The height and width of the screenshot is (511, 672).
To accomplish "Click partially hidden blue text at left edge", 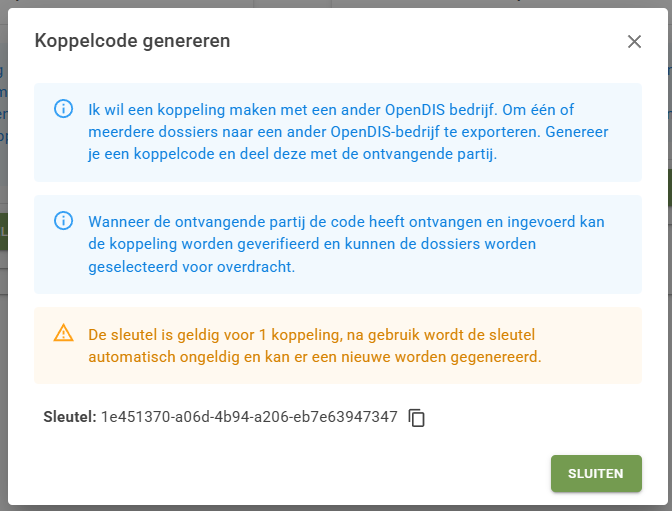I will click(x=3, y=104).
